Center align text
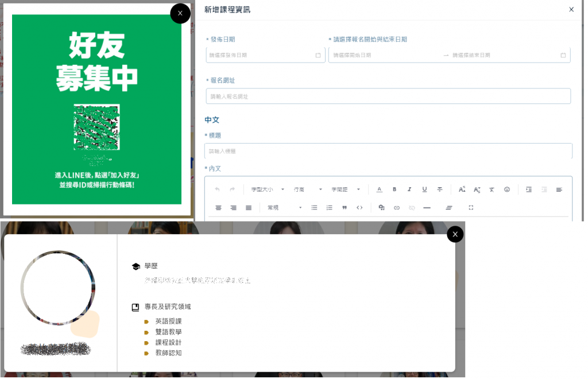 click(x=218, y=208)
